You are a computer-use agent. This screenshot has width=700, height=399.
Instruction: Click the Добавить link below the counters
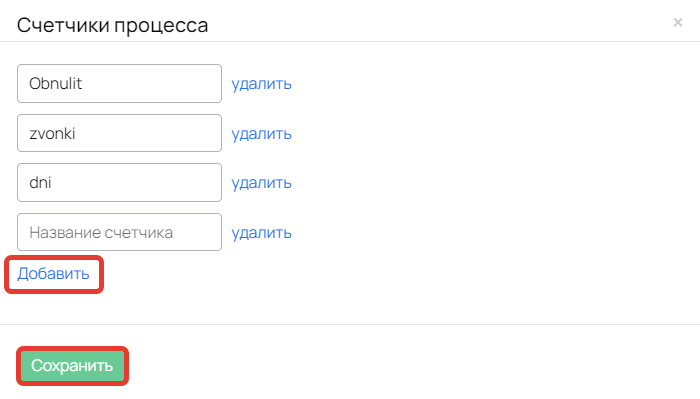click(53, 274)
